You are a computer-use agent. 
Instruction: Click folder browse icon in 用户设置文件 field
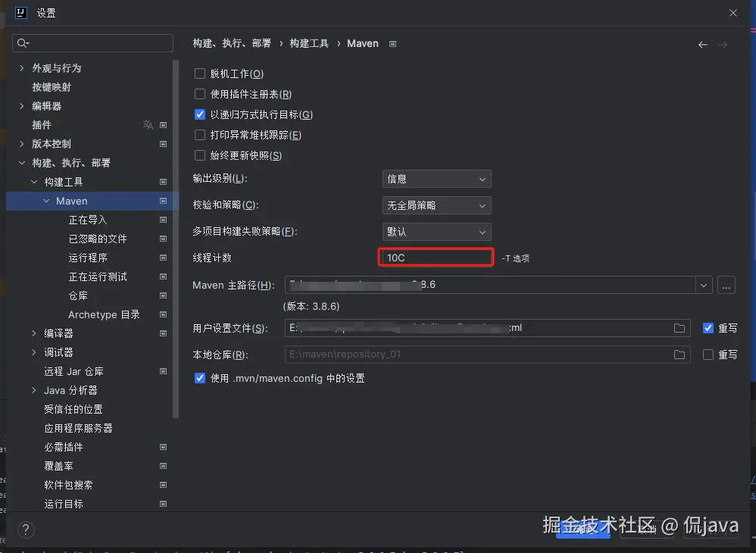[x=679, y=328]
